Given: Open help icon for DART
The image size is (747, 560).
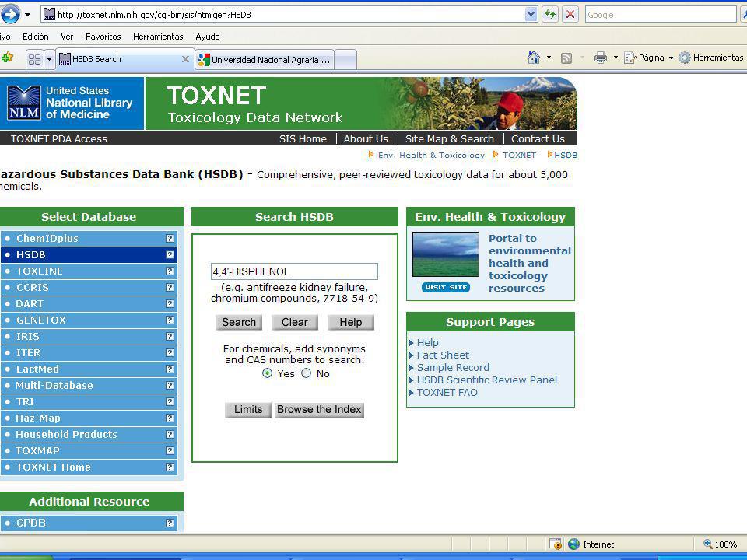Looking at the screenshot, I should coord(170,304).
